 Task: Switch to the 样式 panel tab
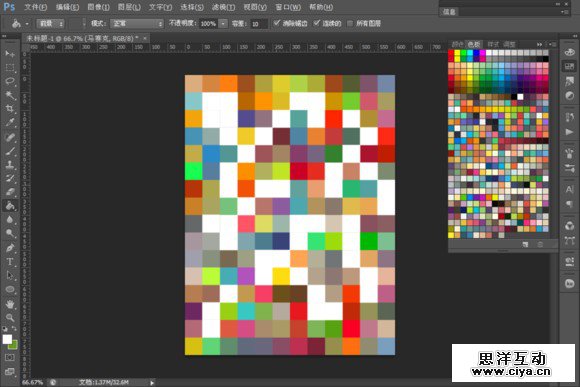(493, 44)
